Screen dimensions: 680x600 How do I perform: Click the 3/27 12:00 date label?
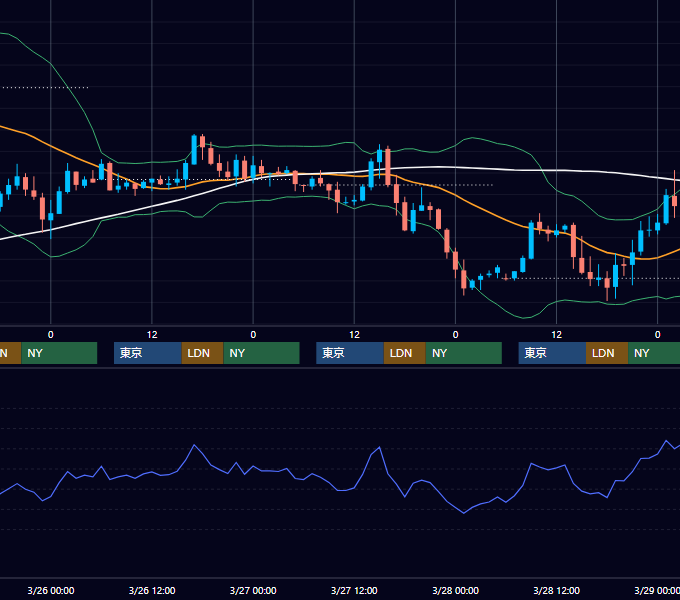pos(354,590)
